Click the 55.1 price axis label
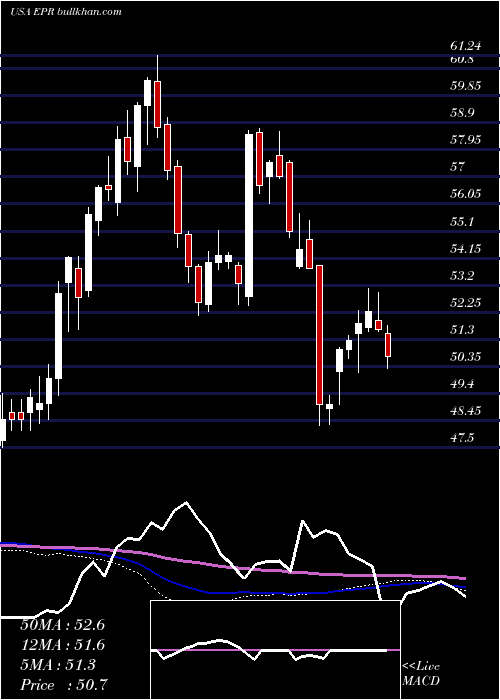500x700 pixels. pyautogui.click(x=462, y=221)
